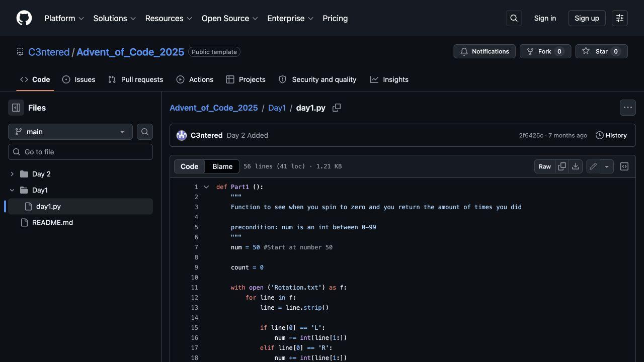Open the C3ntered owner link

click(49, 52)
